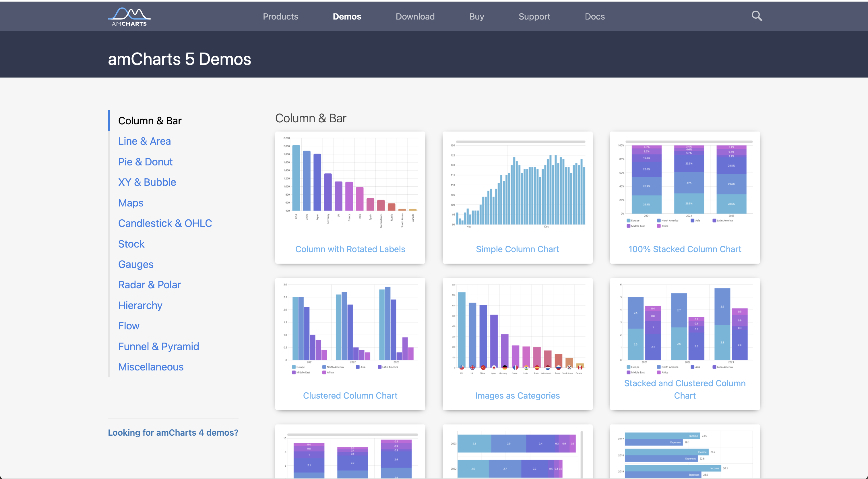Select Funnel & Pyramid category
Image resolution: width=868 pixels, height=479 pixels.
(158, 346)
